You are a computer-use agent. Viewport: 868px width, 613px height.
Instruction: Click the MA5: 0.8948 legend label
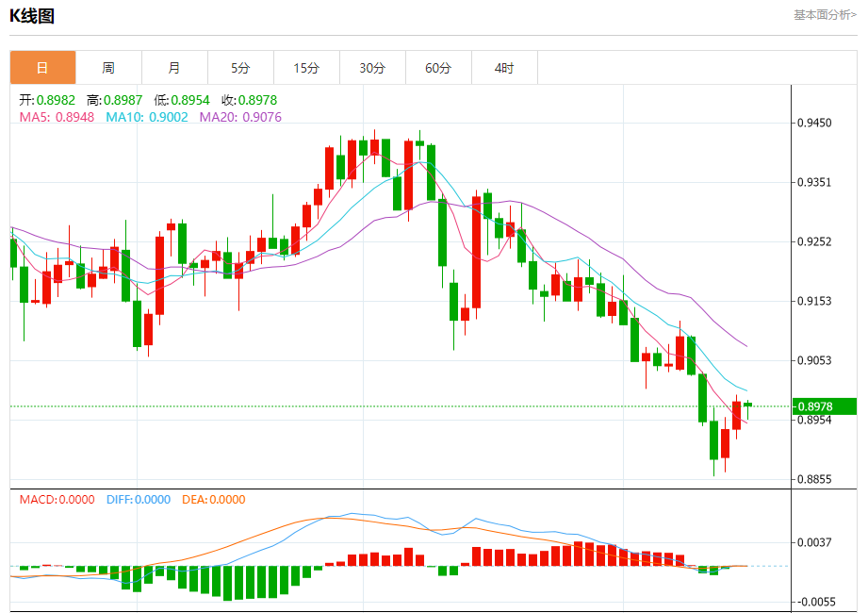pyautogui.click(x=57, y=117)
